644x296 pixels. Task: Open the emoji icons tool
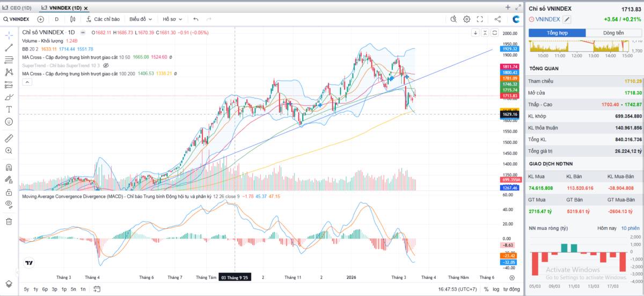[9, 121]
